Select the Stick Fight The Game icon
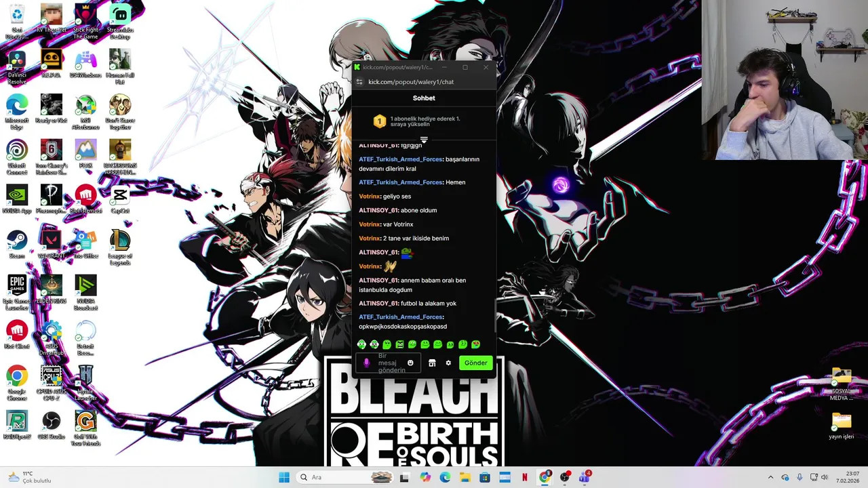 tap(85, 22)
